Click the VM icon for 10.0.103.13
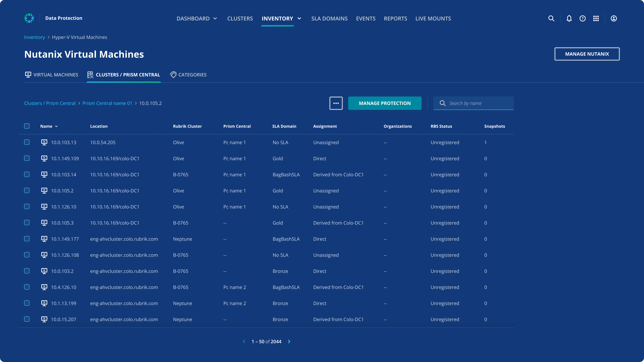 [44, 142]
